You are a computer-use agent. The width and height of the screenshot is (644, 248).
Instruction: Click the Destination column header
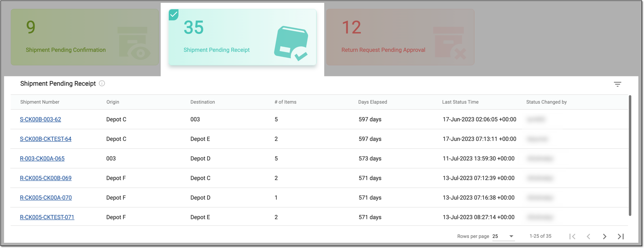point(202,102)
